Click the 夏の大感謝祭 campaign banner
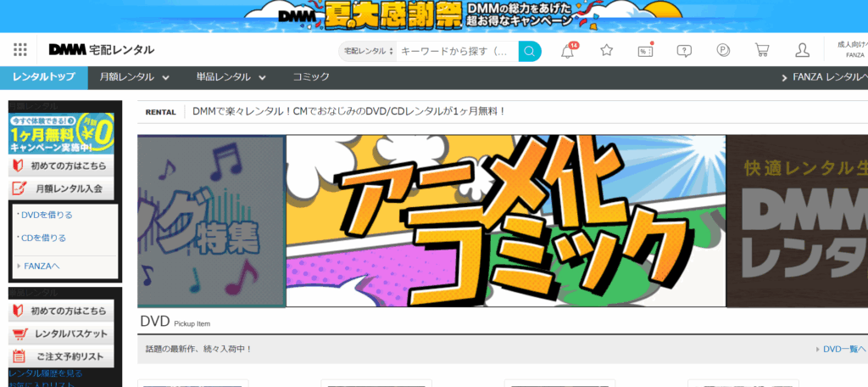Image resolution: width=868 pixels, height=387 pixels. 434,15
